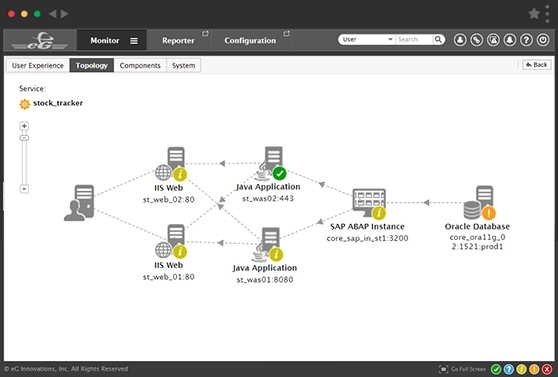
Task: Click the orange alert badge on Oracle Database
Action: tap(489, 213)
